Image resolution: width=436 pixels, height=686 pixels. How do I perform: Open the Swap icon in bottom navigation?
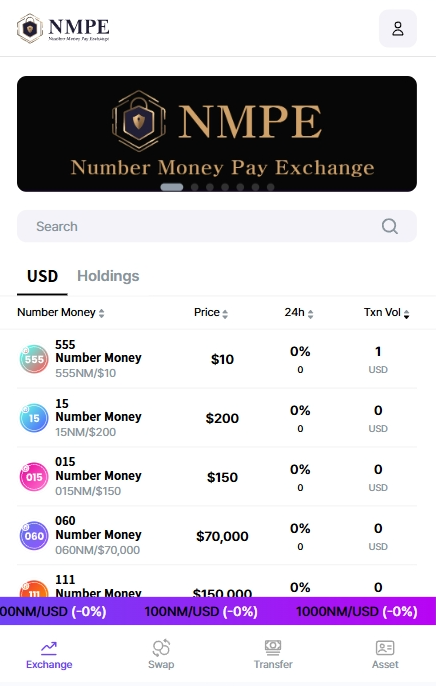pos(161,654)
